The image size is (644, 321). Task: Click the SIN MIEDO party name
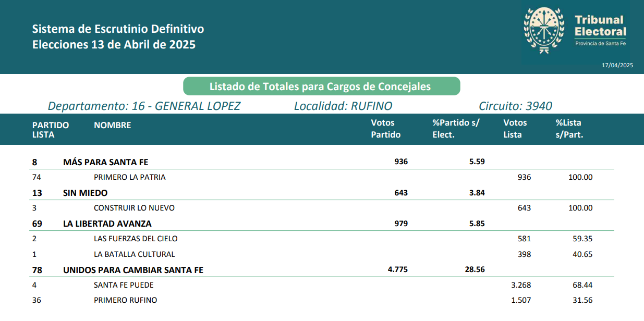[x=85, y=193]
